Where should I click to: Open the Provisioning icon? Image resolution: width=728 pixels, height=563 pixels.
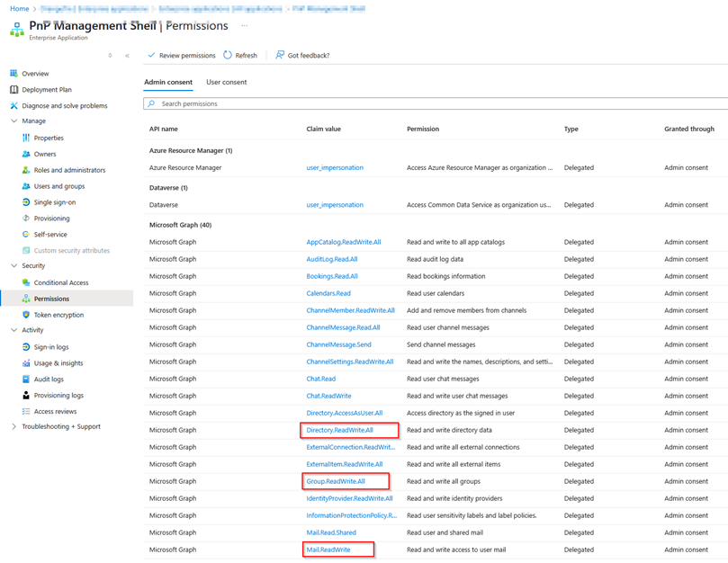[26, 219]
